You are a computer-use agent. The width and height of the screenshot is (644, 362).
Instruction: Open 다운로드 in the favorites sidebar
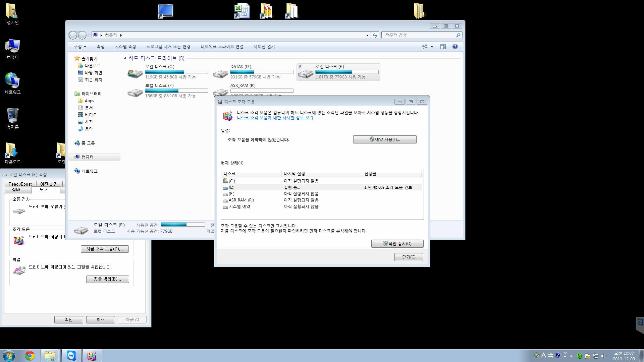[93, 66]
